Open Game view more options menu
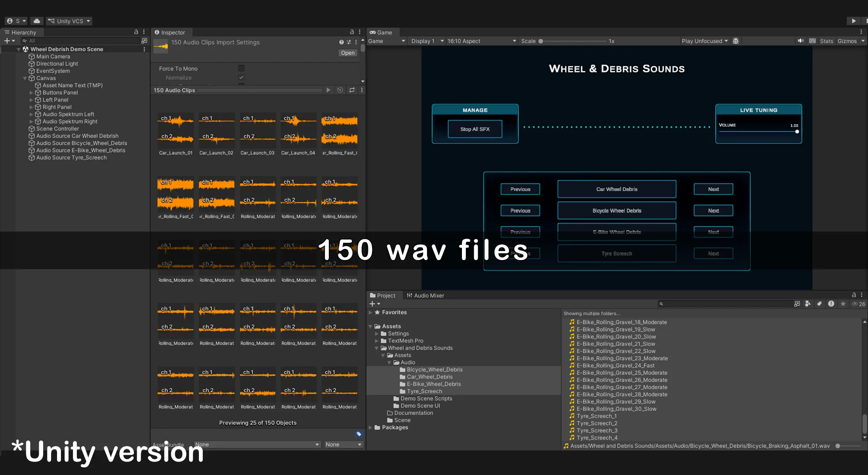This screenshot has width=868, height=475. (861, 32)
